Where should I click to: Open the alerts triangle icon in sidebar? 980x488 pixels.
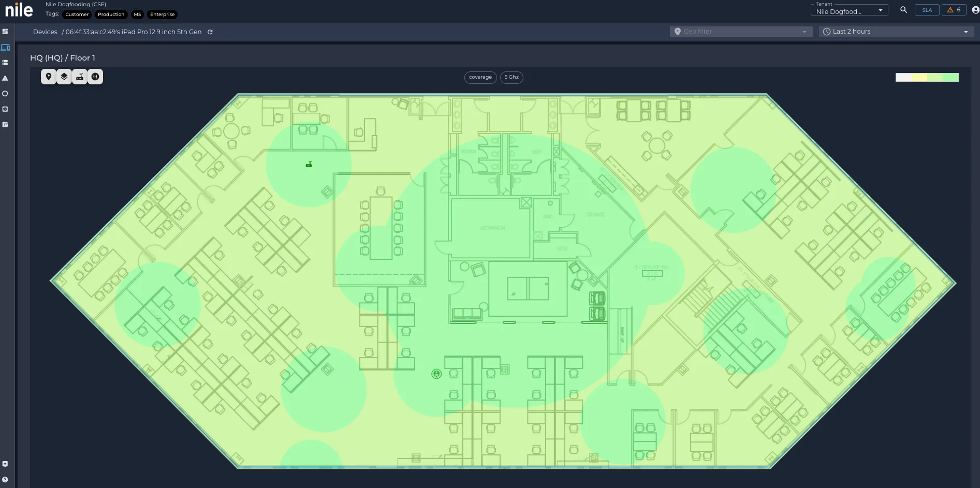click(x=5, y=78)
